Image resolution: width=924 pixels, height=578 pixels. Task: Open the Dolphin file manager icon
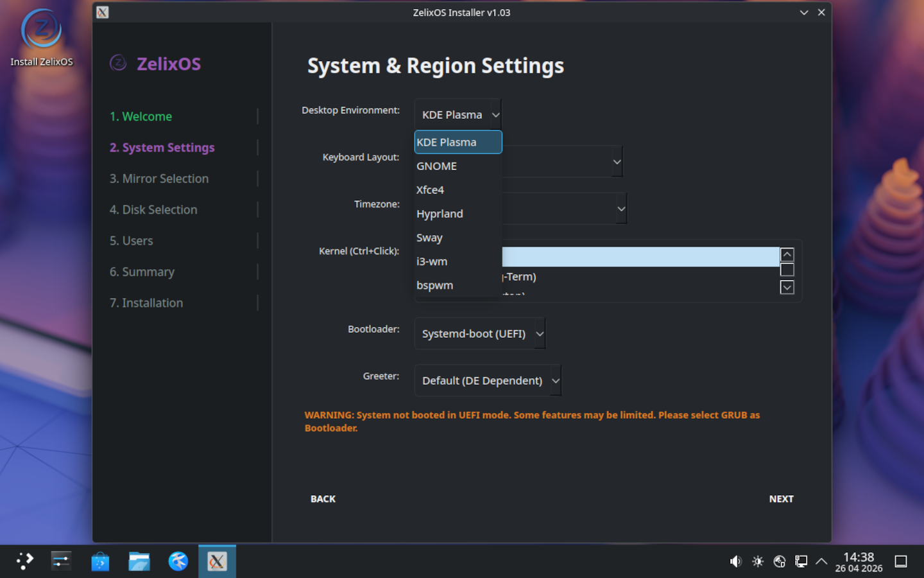(x=139, y=561)
